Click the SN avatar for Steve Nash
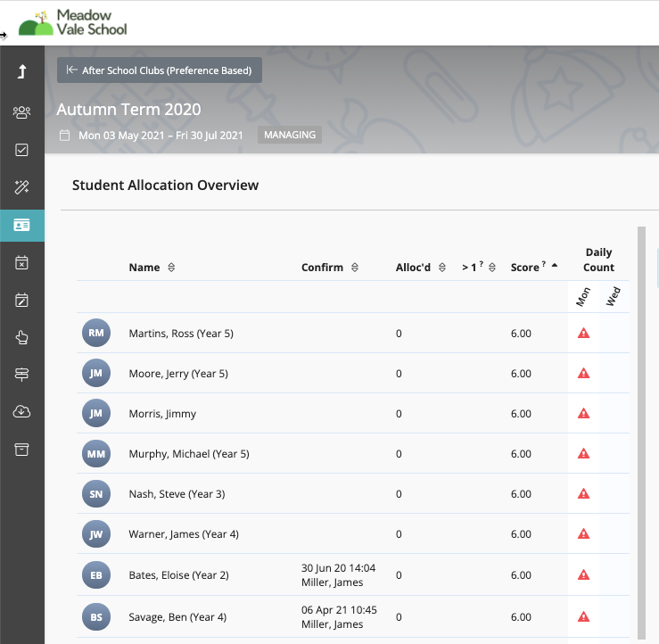The height and width of the screenshot is (644, 659). [96, 493]
